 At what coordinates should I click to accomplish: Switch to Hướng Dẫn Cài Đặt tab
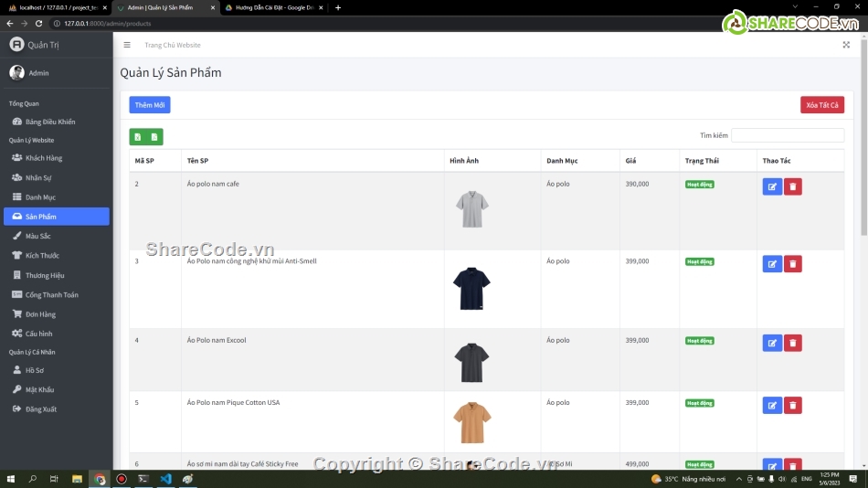click(273, 7)
